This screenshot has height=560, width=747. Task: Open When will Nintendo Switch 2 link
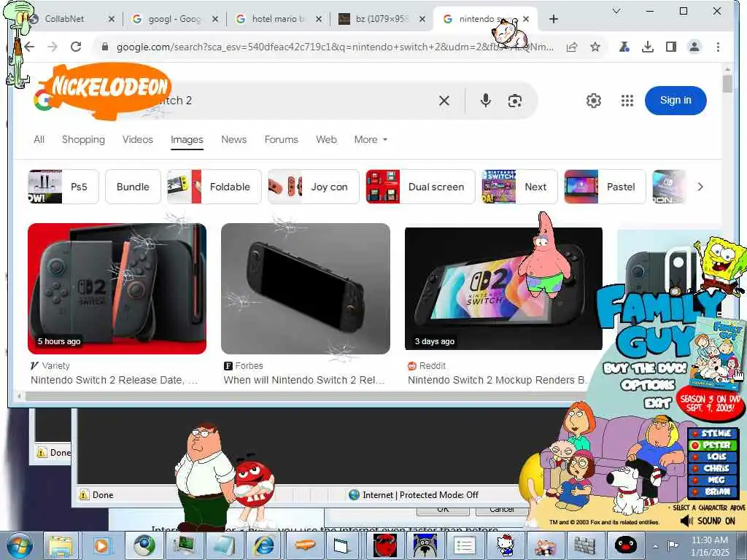coord(304,380)
